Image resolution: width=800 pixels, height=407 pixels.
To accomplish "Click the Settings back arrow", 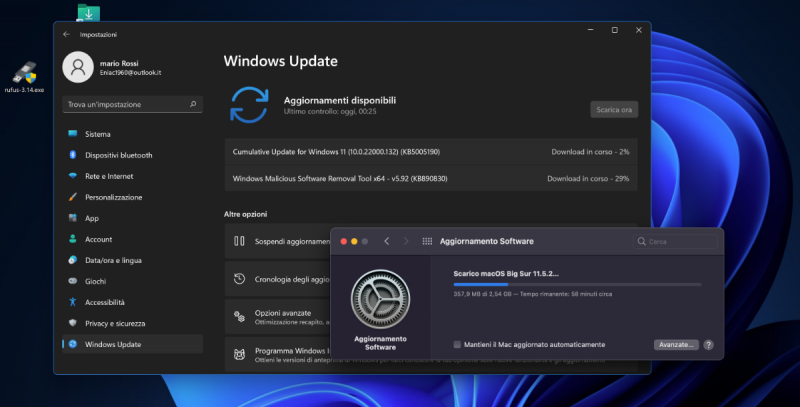I will (67, 34).
